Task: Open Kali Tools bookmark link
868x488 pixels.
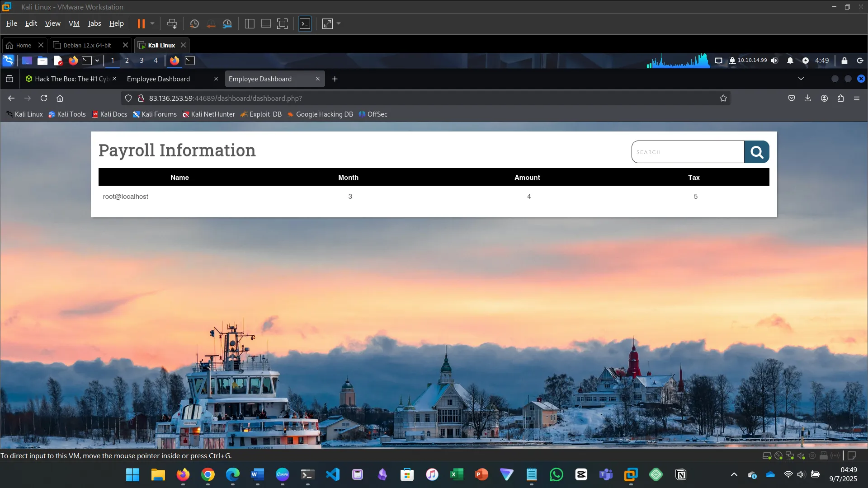Action: [x=67, y=114]
